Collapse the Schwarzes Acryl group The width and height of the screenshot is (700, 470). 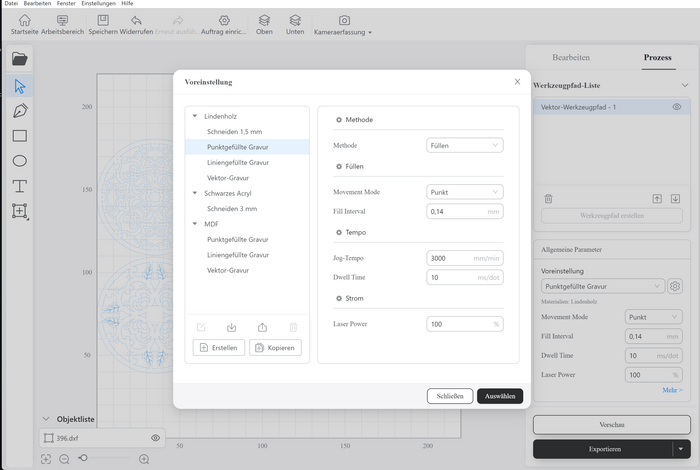tap(195, 193)
